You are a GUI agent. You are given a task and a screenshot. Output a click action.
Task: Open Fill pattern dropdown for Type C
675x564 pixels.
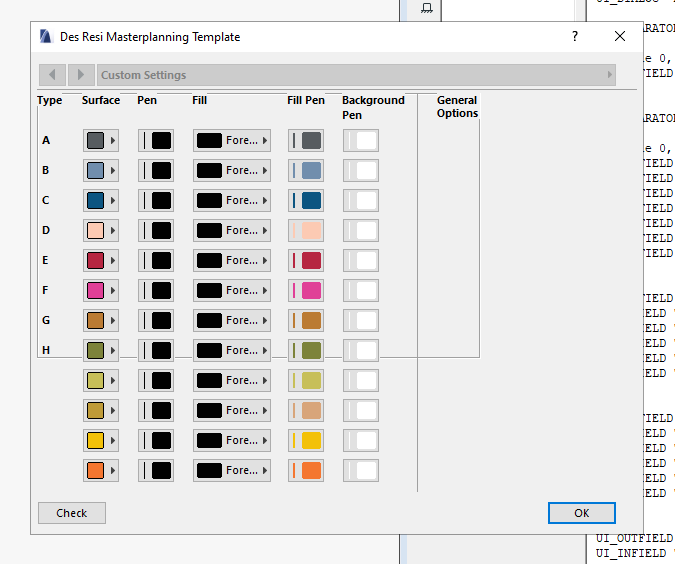[232, 201]
